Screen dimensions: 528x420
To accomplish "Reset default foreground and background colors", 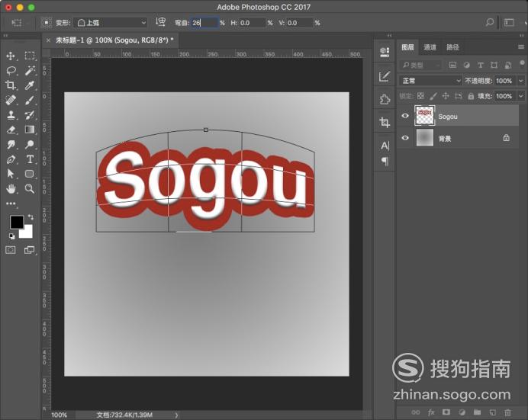I will pyautogui.click(x=11, y=236).
